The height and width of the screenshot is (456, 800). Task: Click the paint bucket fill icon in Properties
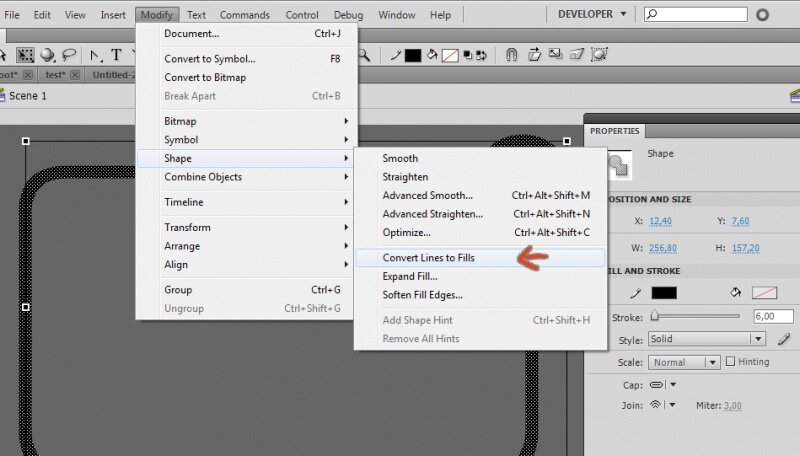(x=735, y=293)
